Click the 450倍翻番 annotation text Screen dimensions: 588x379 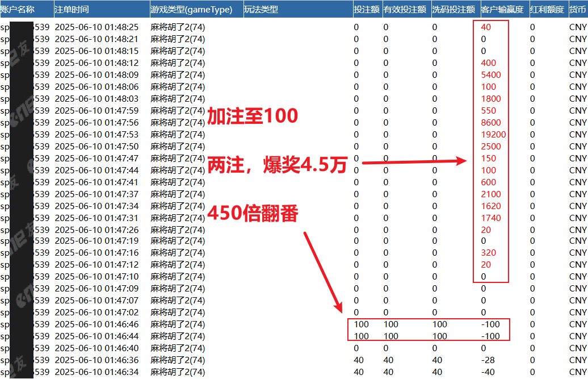253,214
